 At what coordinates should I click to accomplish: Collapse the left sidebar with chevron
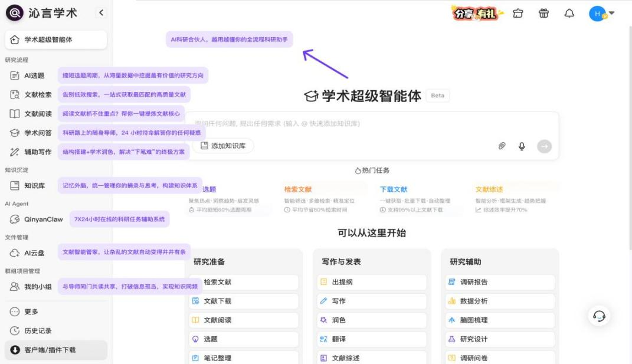click(x=100, y=13)
